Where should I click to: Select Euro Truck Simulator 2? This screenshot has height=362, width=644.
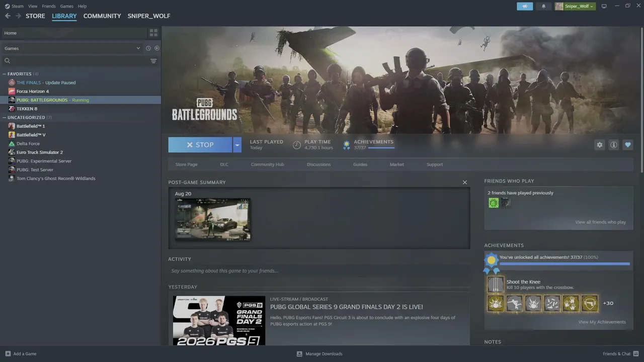(80, 152)
